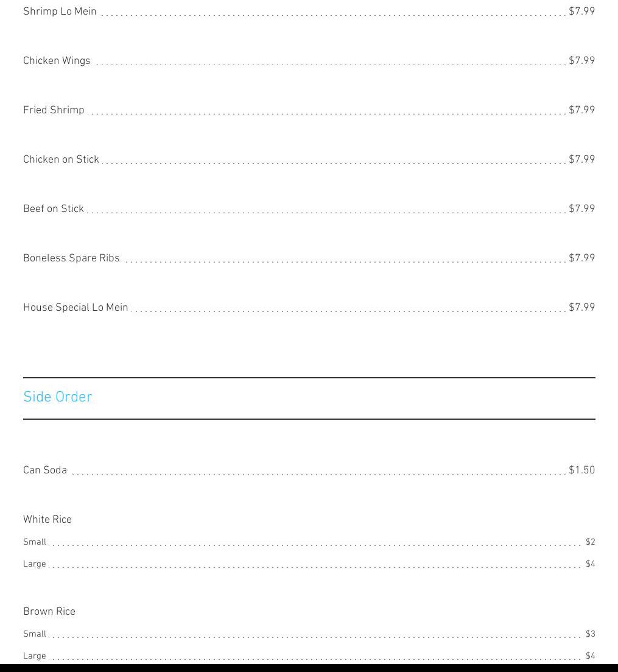The image size is (618, 672).
Task: Click the Chicken Wings item name
Action: (x=57, y=60)
